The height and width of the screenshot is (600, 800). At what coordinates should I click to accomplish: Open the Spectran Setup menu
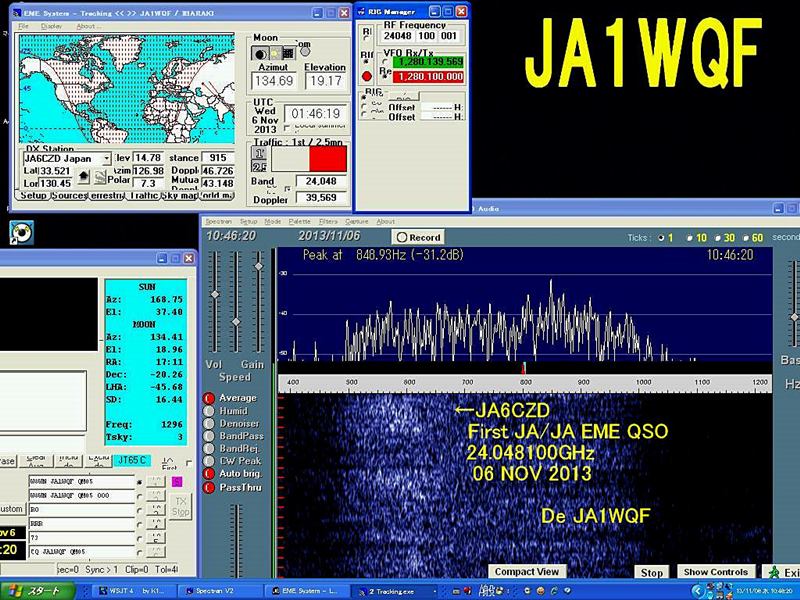tap(248, 221)
